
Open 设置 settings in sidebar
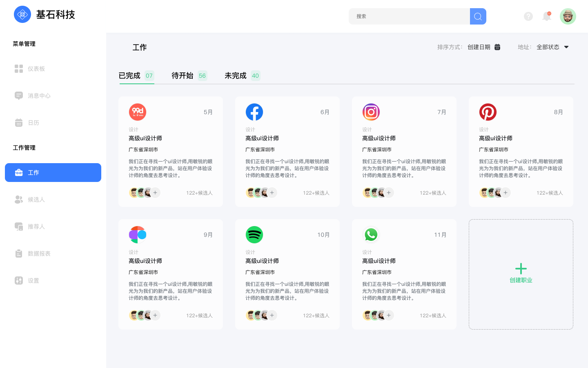pos(27,280)
